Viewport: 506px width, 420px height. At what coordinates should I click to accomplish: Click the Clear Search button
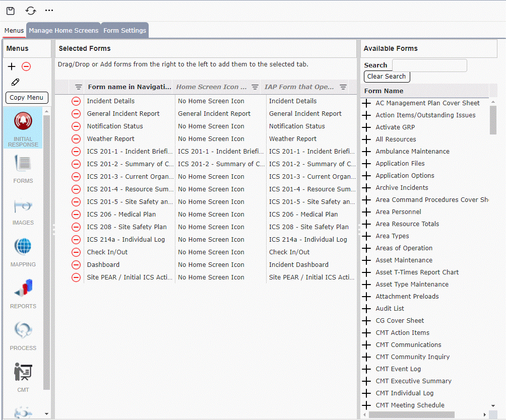(387, 77)
